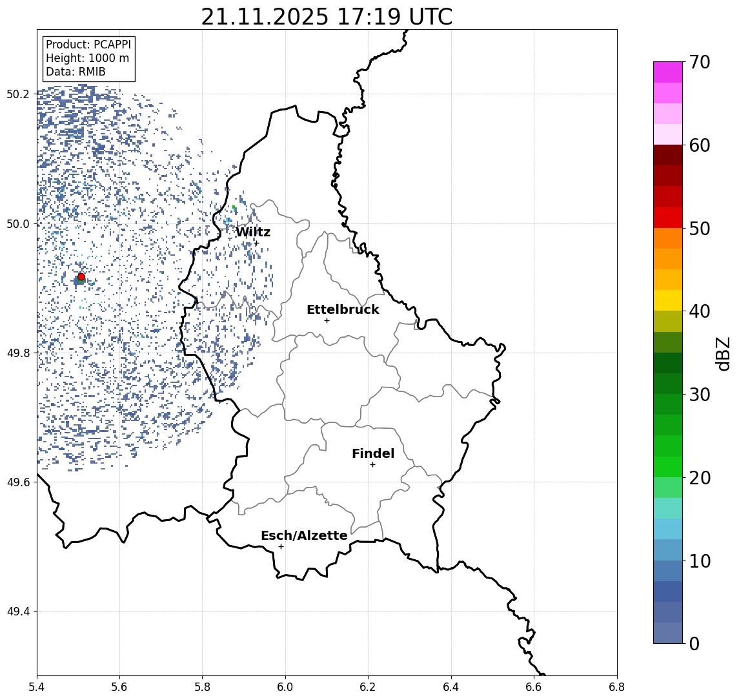Click the 70 tick label on colorbar
Image resolution: width=739 pixels, height=700 pixels.
(700, 62)
